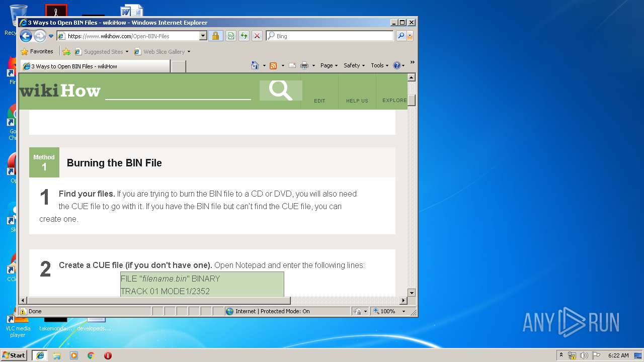The image size is (644, 362).
Task: Click the wikiHow logo
Action: (60, 91)
